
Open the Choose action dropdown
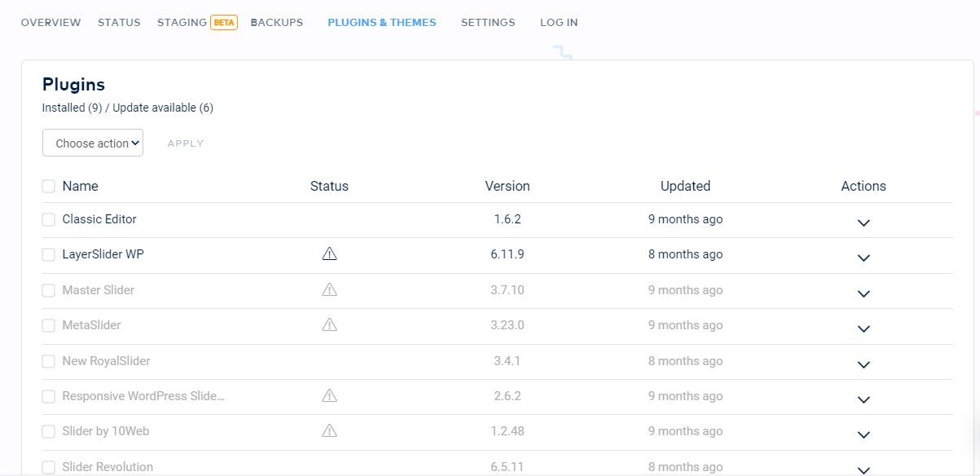pyautogui.click(x=93, y=143)
